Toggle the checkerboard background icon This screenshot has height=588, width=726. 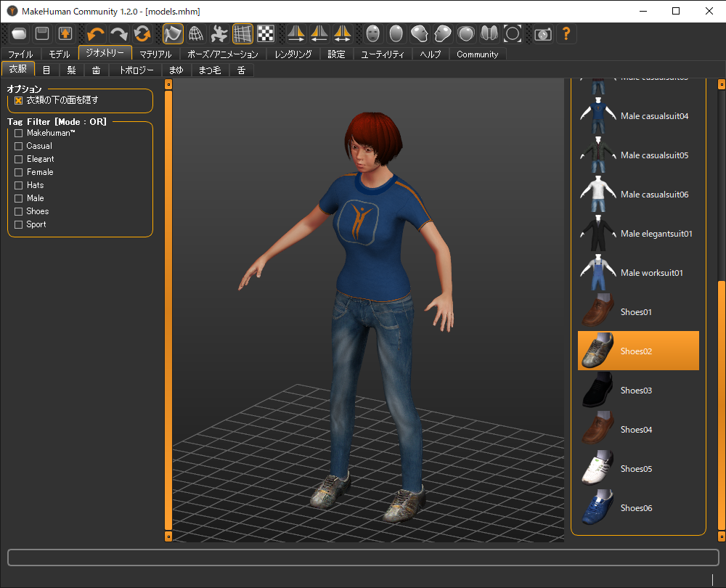click(266, 33)
